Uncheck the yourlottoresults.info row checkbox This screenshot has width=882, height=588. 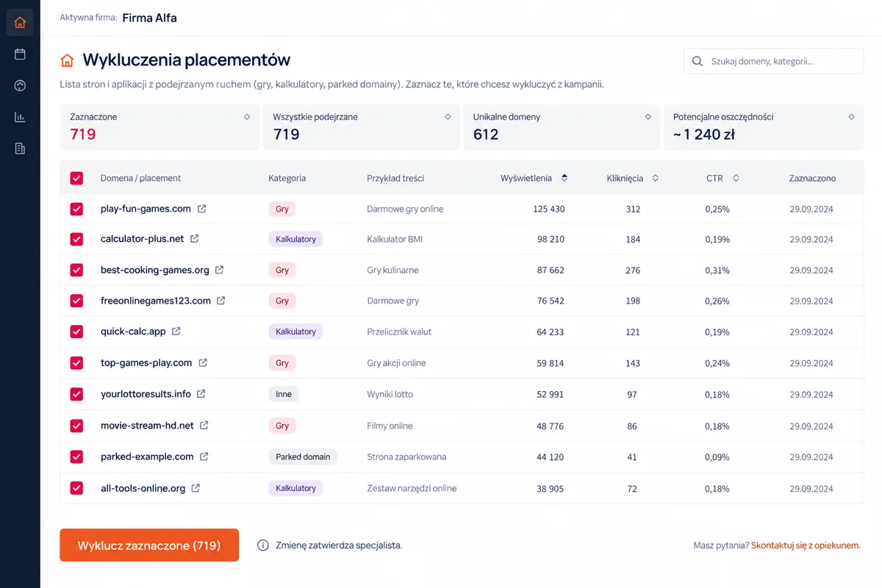[76, 394]
